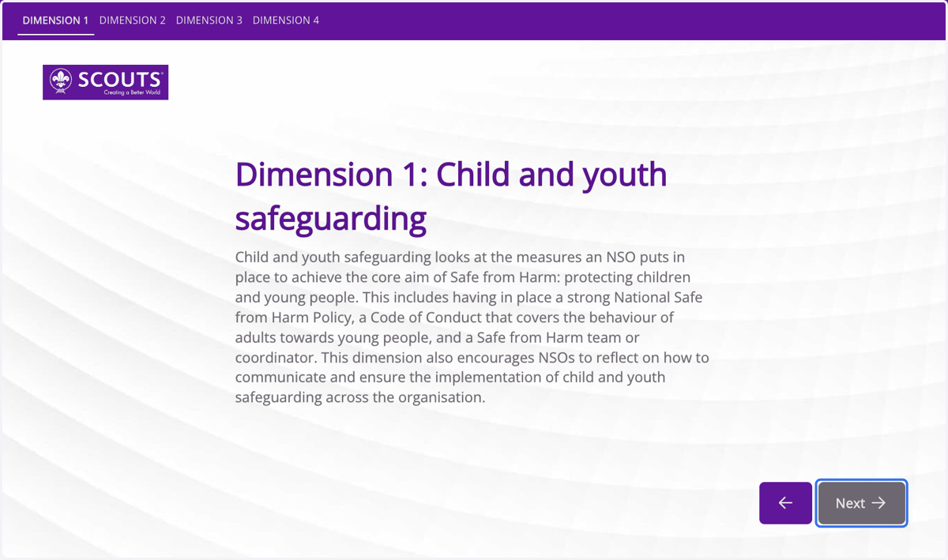Click the Next button
The height and width of the screenshot is (560, 948).
(x=861, y=503)
